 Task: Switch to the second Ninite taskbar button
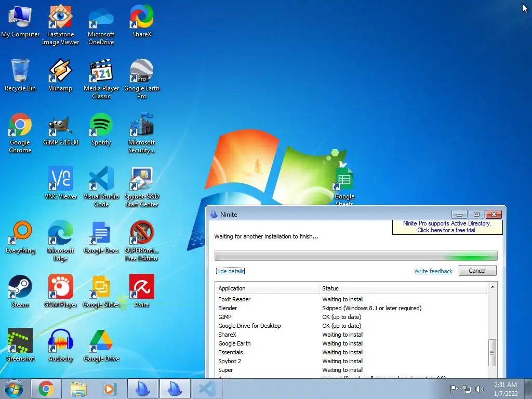175,389
